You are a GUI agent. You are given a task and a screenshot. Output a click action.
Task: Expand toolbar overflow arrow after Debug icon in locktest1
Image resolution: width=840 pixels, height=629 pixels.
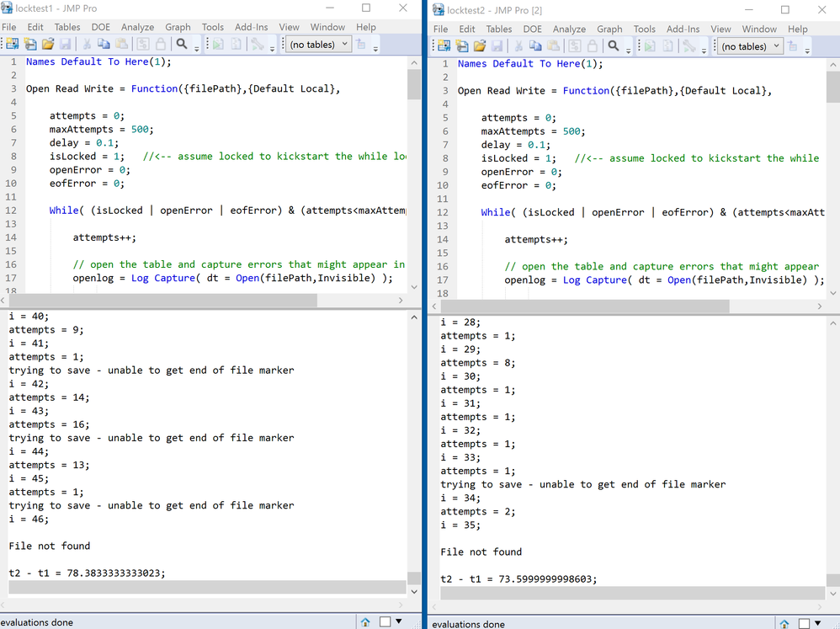(x=272, y=49)
